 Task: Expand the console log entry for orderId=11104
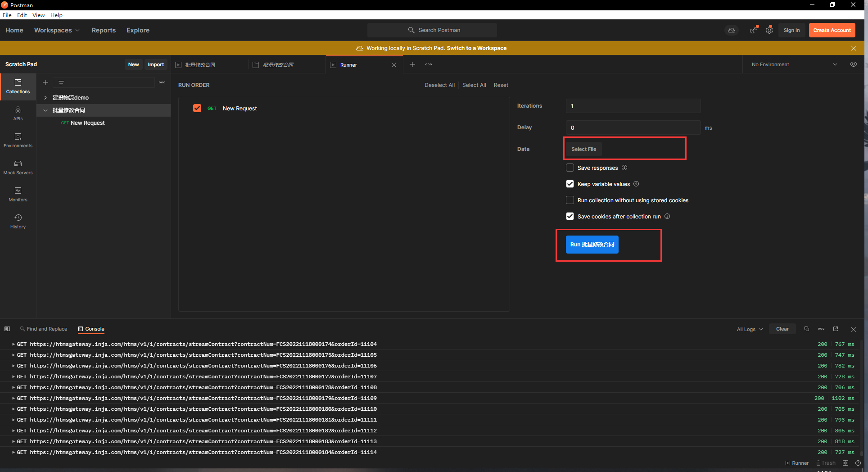[14, 344]
